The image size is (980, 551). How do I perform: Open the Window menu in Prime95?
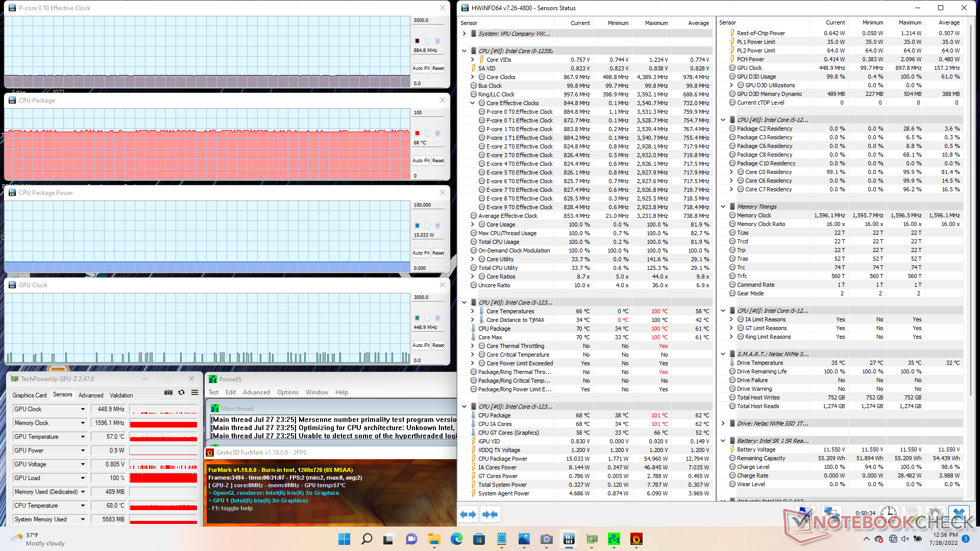(317, 392)
